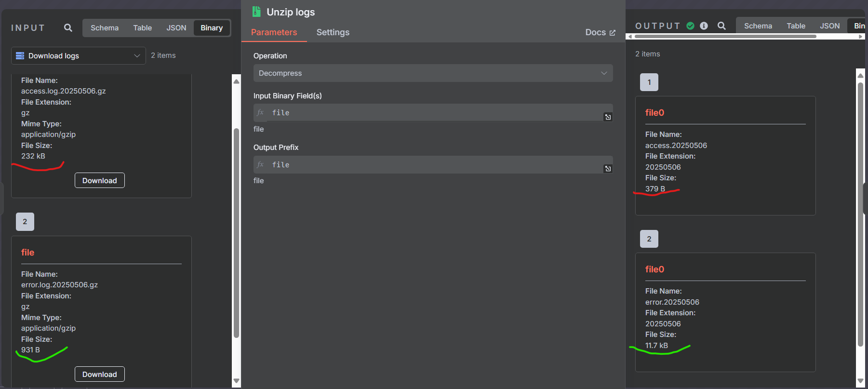Click the INPUT panel vertical scrollbar
Image resolution: width=868 pixels, height=389 pixels.
coord(236,231)
